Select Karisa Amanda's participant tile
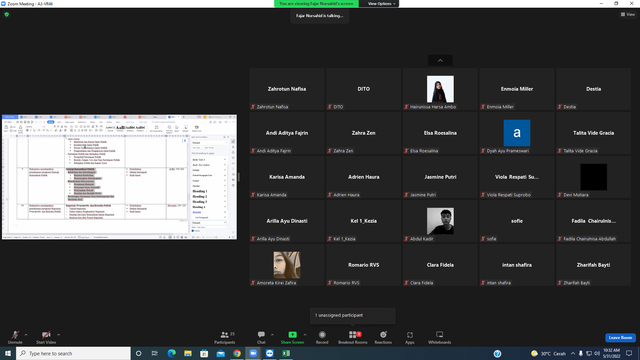This screenshot has width=640, height=360. point(287,177)
